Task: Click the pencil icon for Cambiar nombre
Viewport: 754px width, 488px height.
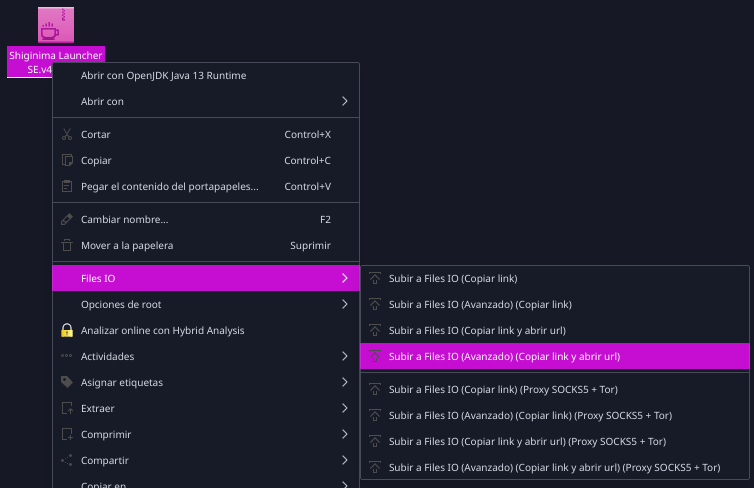Action: (67, 219)
